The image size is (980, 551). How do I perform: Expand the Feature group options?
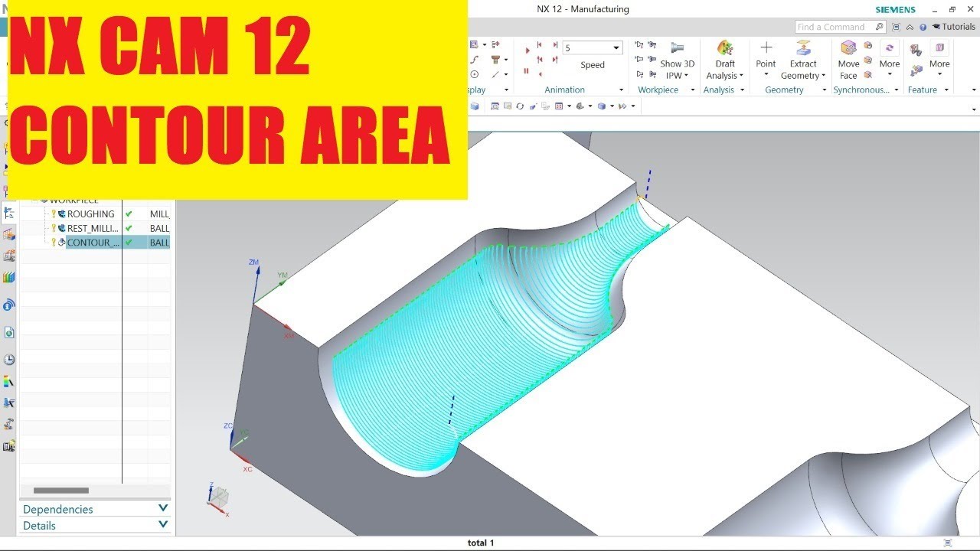click(x=947, y=90)
